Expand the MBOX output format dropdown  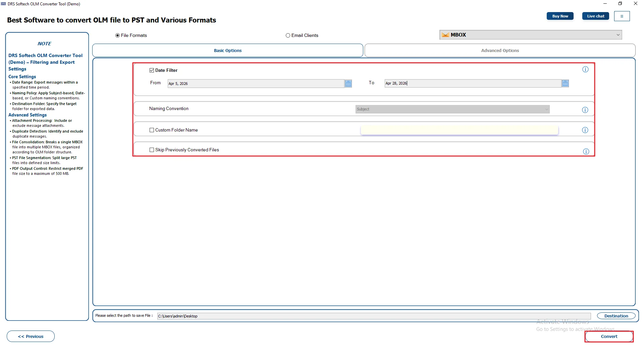(531, 35)
